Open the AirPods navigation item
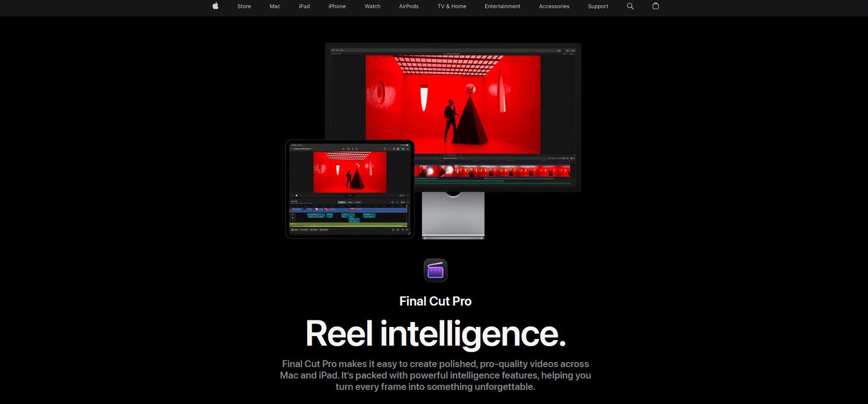 pos(409,7)
